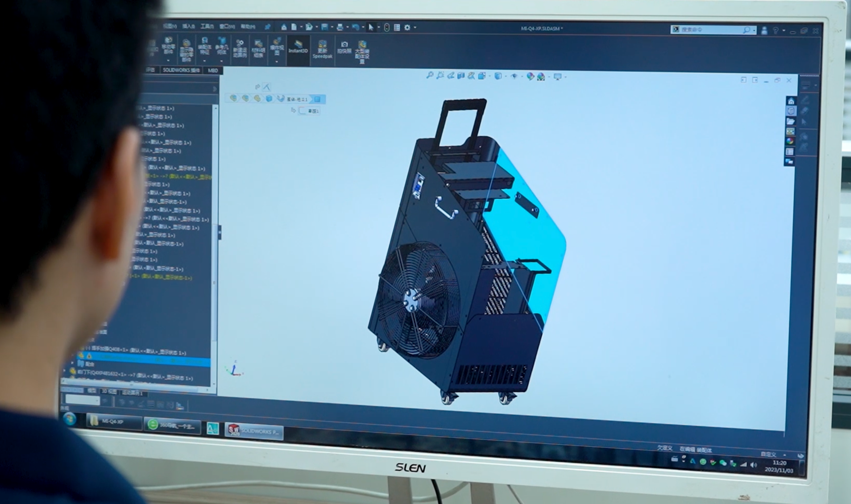The image size is (851, 504).
Task: Open a file with the Open icon
Action: pyautogui.click(x=309, y=27)
